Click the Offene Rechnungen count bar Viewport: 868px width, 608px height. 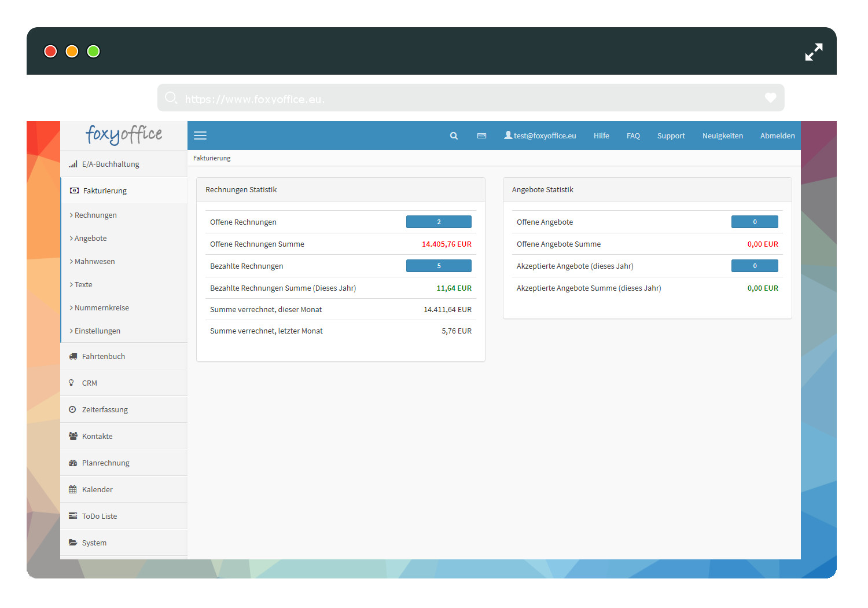point(439,222)
